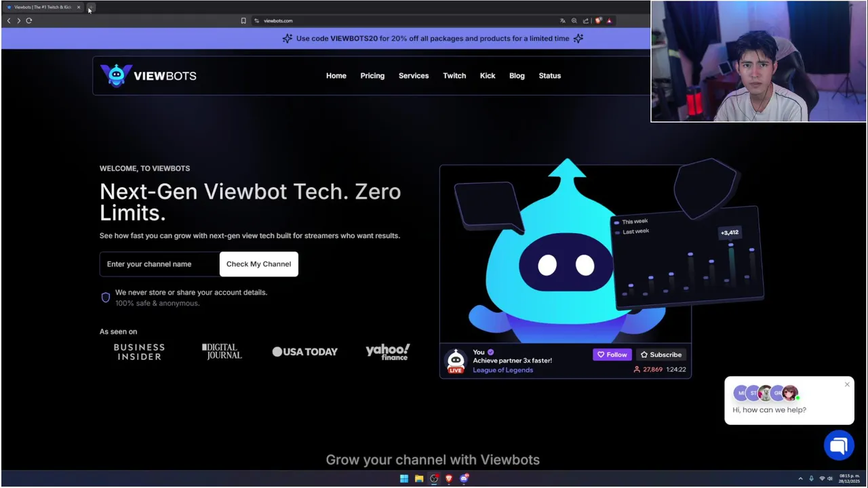Open the Blog nav link
The image size is (868, 488).
coord(517,76)
